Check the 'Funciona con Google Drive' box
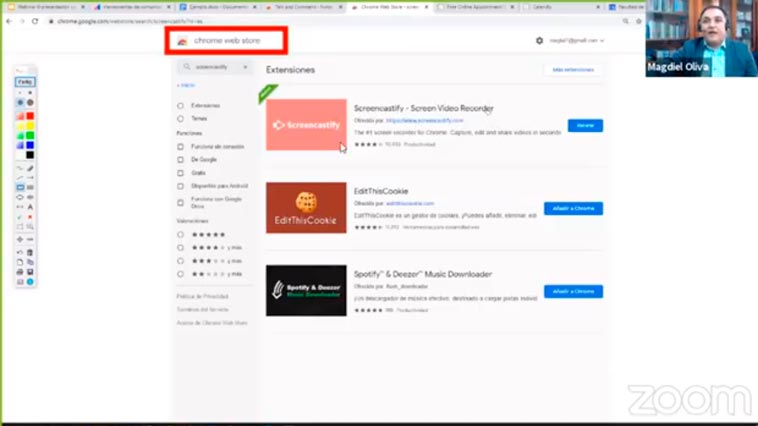758x426 pixels. (x=180, y=203)
